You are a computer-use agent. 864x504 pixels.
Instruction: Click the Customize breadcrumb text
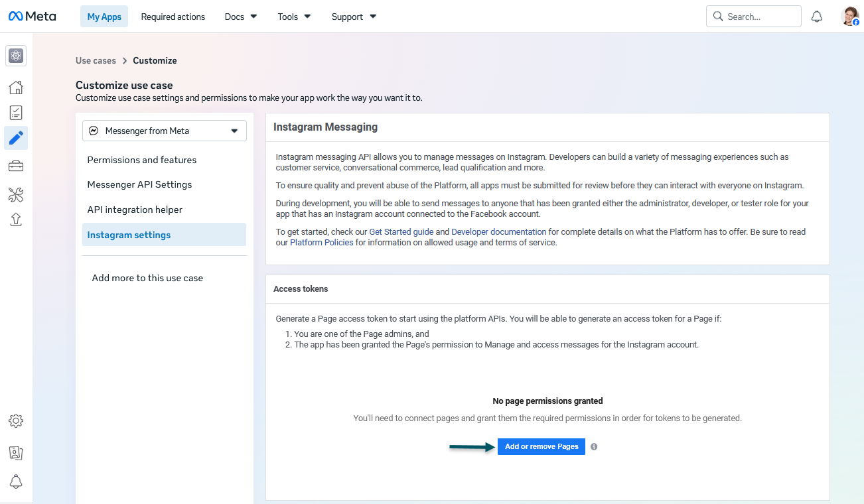[155, 60]
